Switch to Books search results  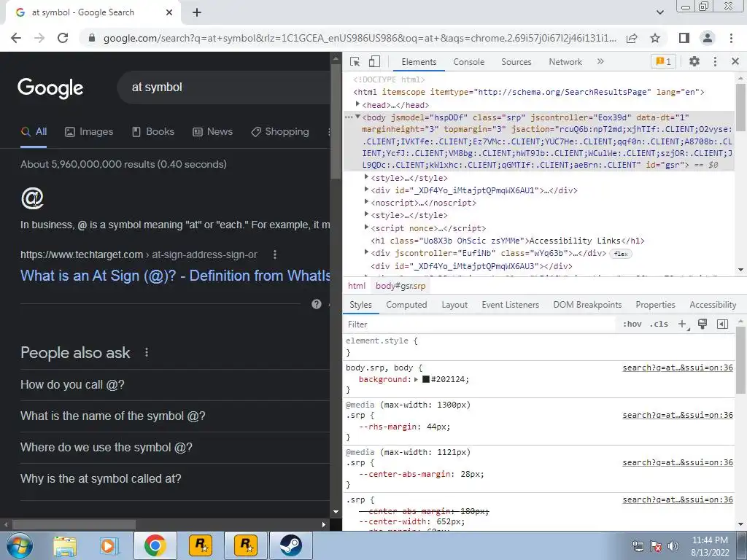pyautogui.click(x=153, y=132)
